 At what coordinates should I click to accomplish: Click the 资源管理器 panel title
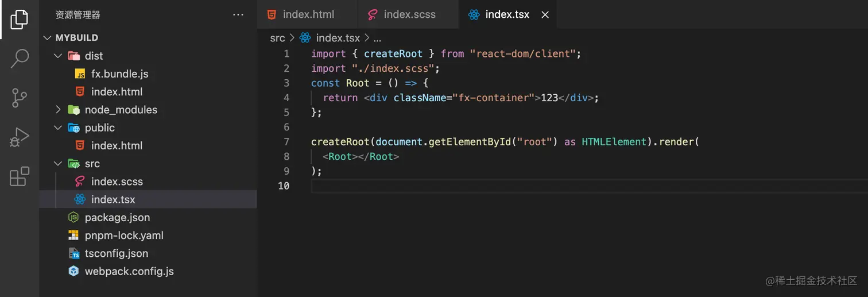coord(78,15)
